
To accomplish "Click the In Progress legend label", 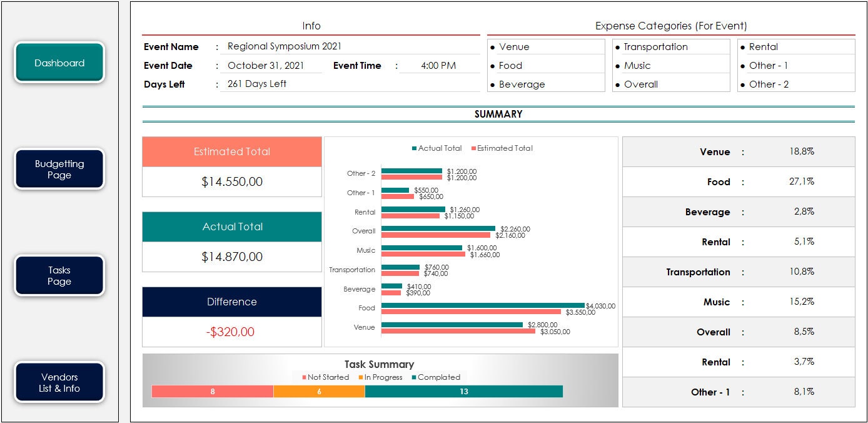I will [380, 377].
